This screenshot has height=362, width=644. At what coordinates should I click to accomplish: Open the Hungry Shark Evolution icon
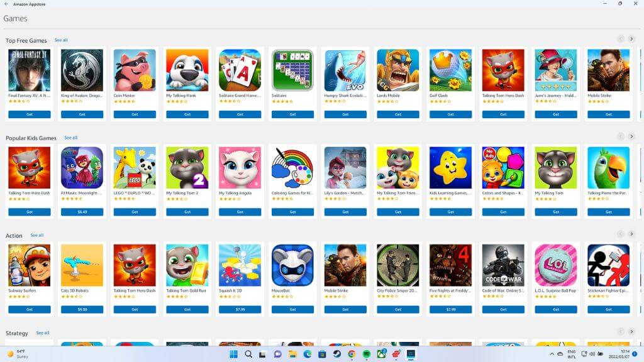click(345, 70)
